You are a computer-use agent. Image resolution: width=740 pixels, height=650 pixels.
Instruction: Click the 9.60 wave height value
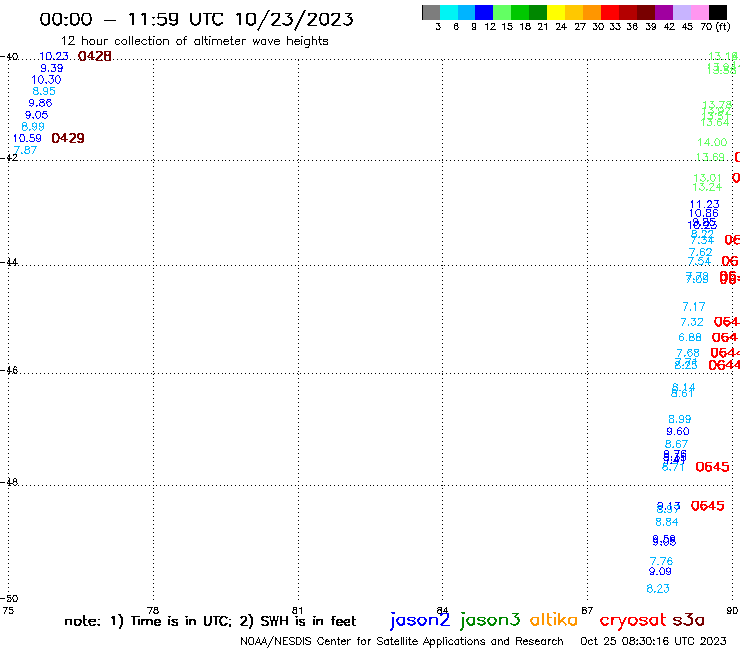point(678,431)
